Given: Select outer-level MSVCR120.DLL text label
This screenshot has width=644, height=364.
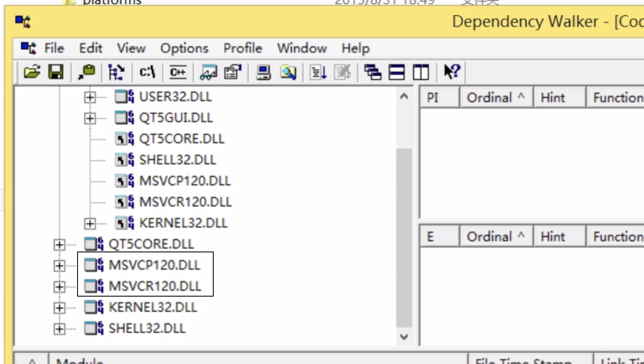Looking at the screenshot, I should click(155, 286).
